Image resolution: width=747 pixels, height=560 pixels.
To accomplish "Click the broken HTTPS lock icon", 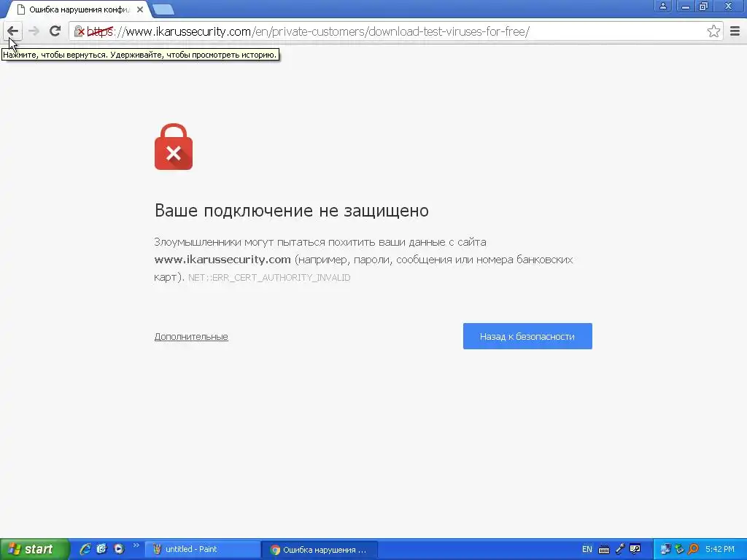I will tap(80, 31).
